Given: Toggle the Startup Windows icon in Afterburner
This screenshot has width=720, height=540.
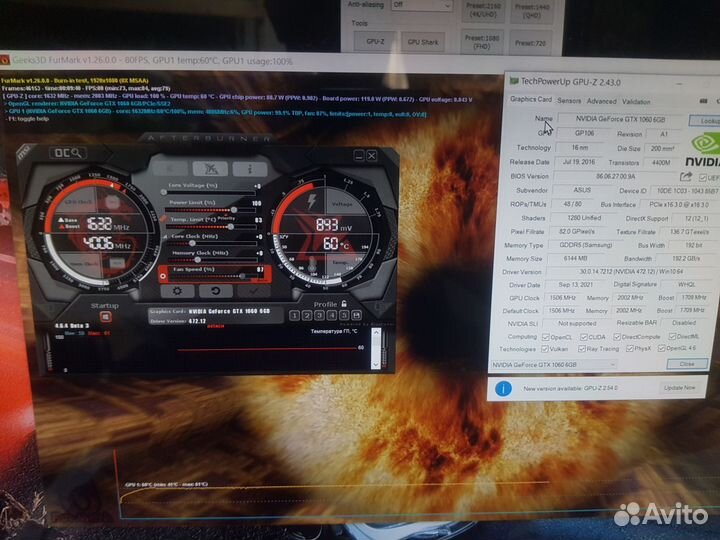Looking at the screenshot, I should 106,317.
